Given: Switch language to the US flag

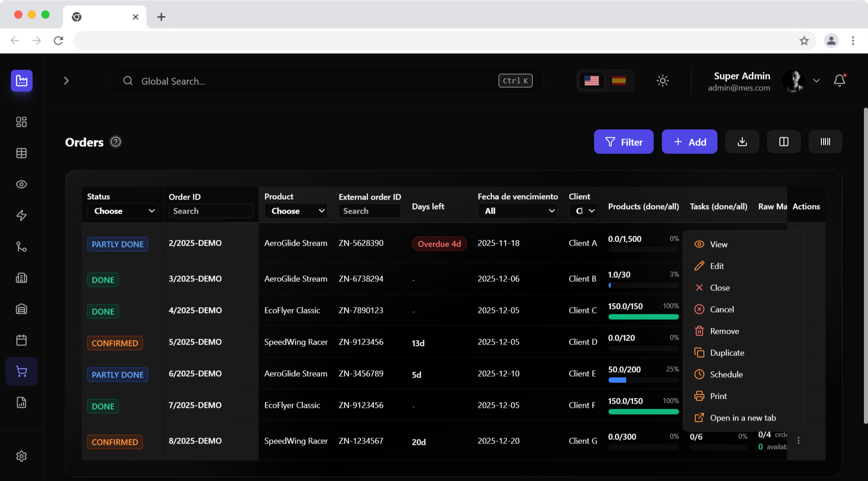Looking at the screenshot, I should tap(591, 81).
